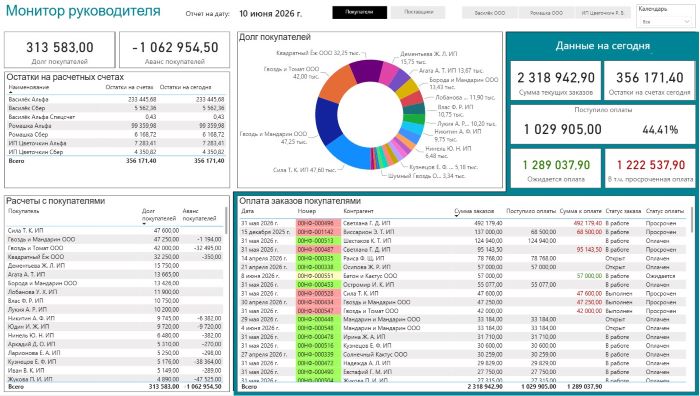Click the 15 декабря 2025 г. date cell
700x396 pixels.
pos(267,232)
